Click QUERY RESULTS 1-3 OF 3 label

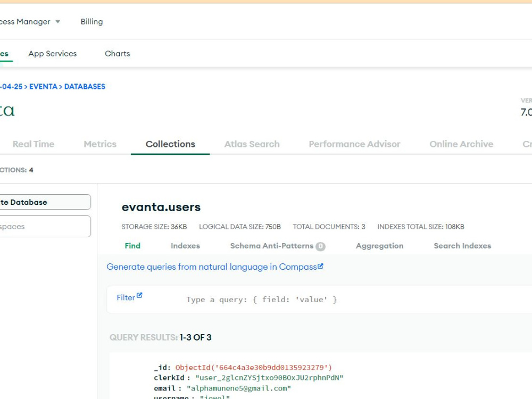click(160, 337)
